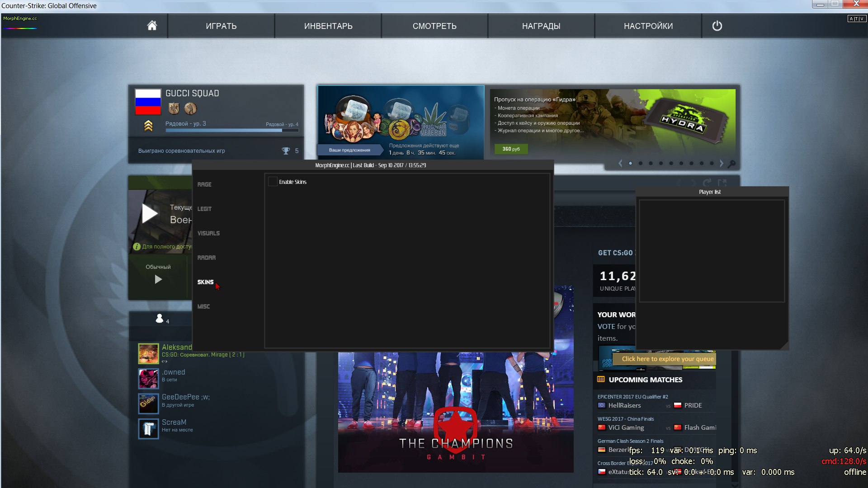Select the second carousel page dot
868x488 pixels.
[x=641, y=163]
